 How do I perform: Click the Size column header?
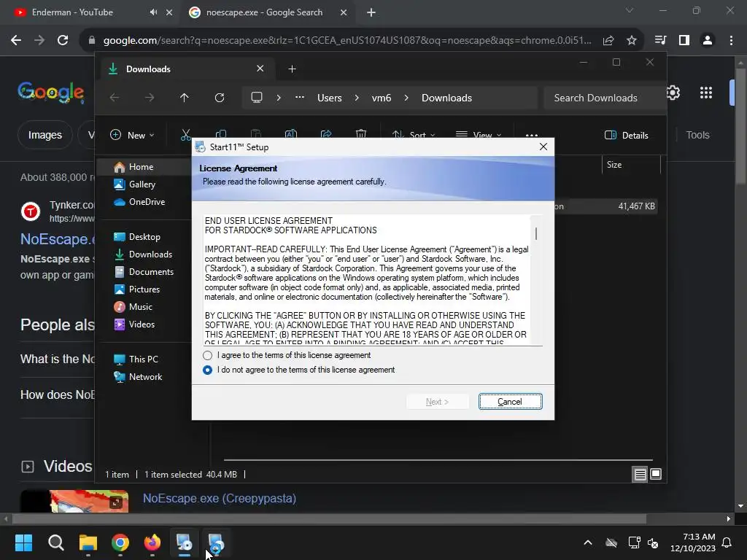(614, 165)
